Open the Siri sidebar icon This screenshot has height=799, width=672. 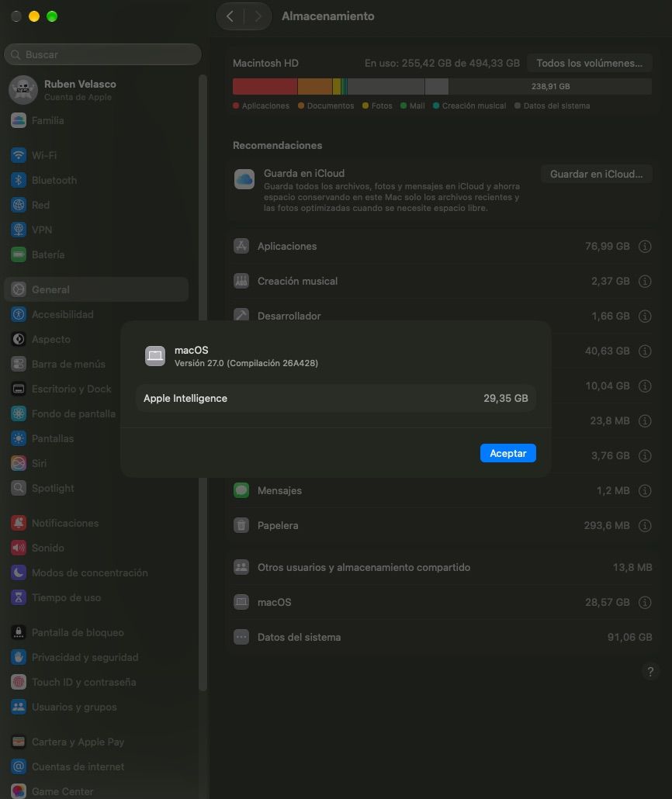coord(19,463)
